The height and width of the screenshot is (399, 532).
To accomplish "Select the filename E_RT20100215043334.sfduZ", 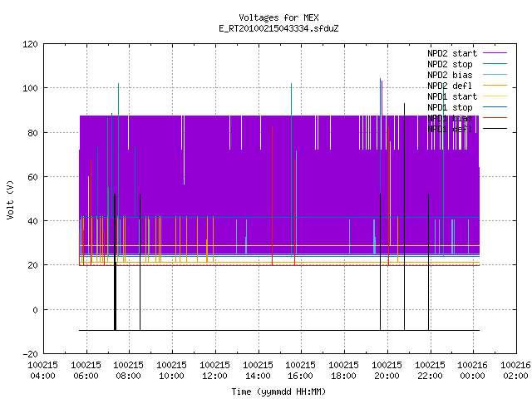I will [278, 28].
